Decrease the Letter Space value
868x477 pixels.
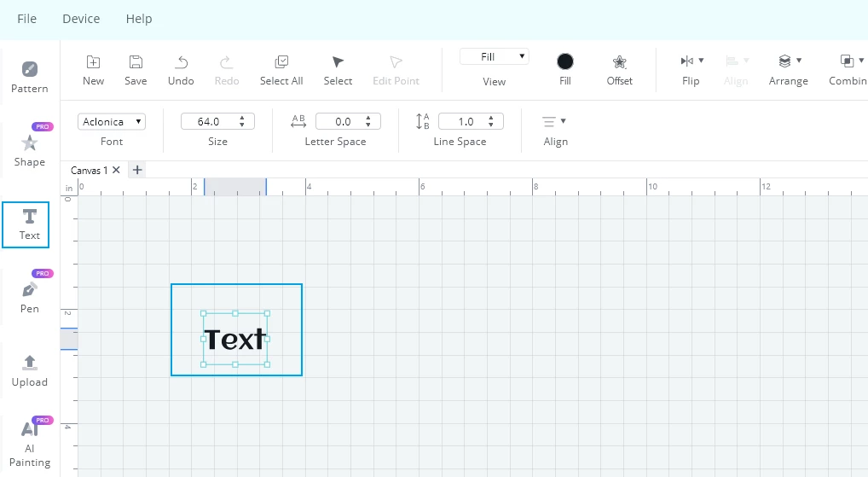[x=368, y=125]
